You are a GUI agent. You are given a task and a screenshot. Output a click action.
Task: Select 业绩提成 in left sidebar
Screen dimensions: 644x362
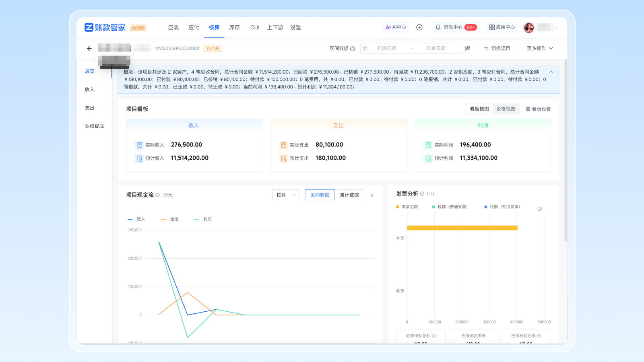[94, 126]
